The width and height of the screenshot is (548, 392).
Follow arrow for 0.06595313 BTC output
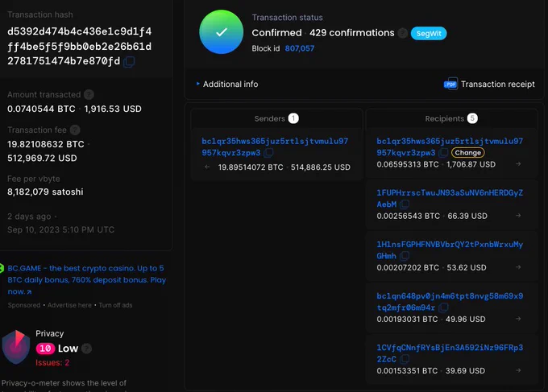(x=518, y=164)
